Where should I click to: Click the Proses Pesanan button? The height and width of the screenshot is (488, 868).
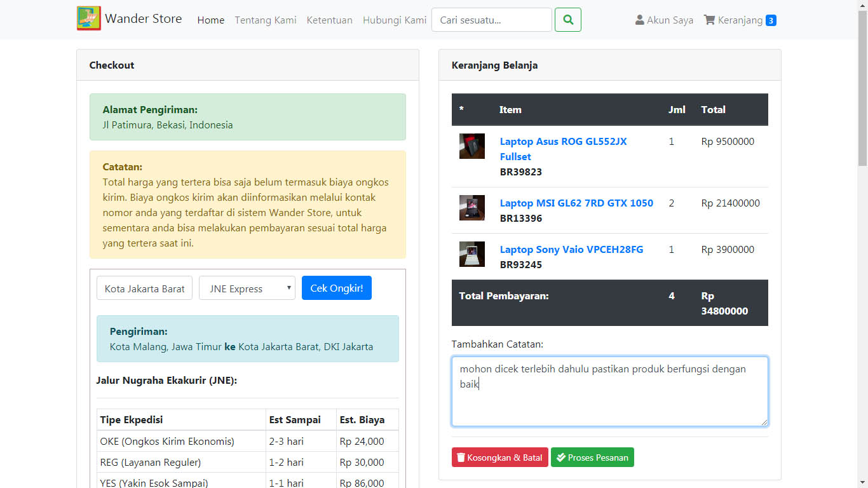tap(592, 457)
